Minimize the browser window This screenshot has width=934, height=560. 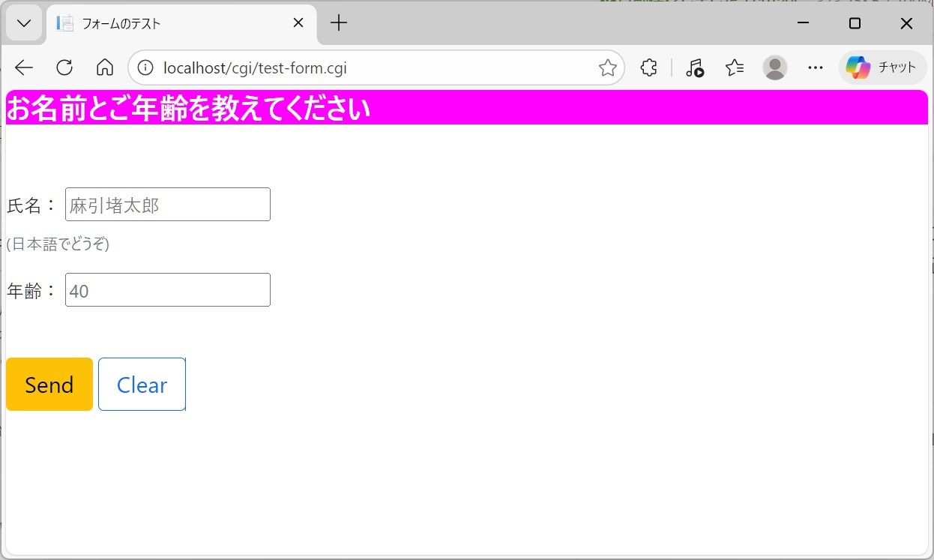coord(803,23)
